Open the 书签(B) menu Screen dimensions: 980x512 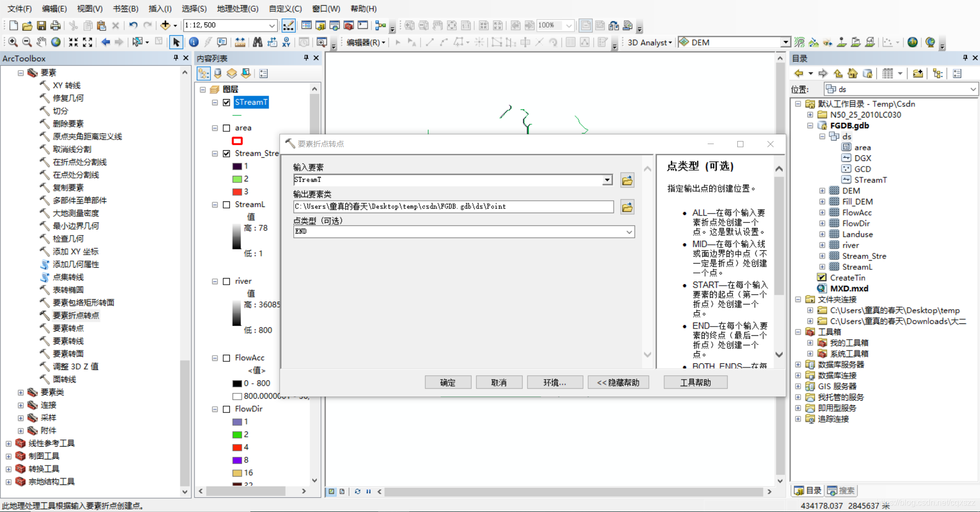pos(126,9)
